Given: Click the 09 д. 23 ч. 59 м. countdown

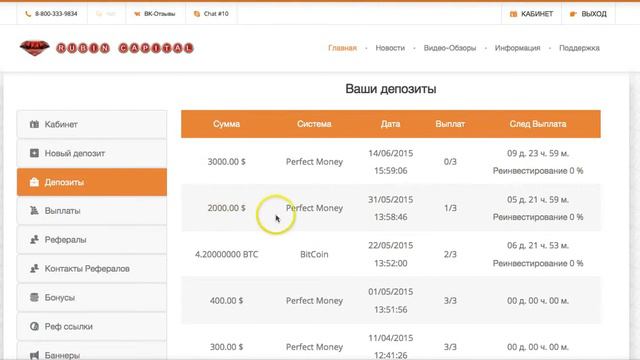Looking at the screenshot, I should pyautogui.click(x=538, y=153).
